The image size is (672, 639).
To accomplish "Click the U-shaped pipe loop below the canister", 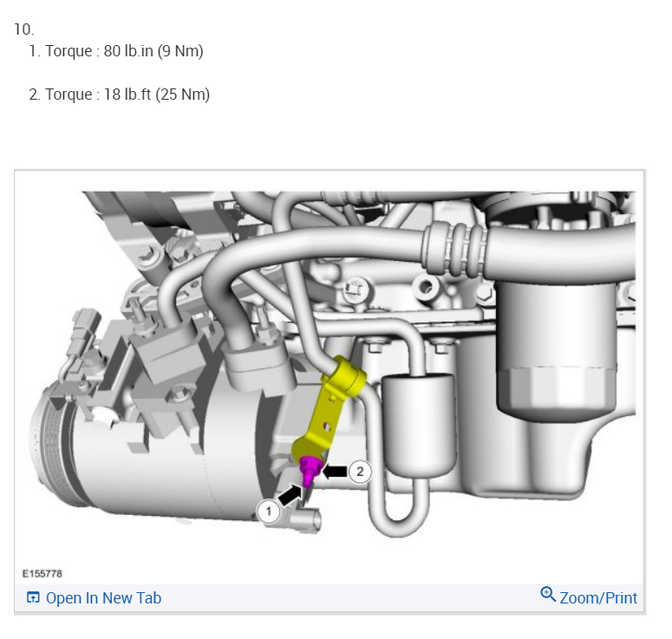I will (399, 508).
